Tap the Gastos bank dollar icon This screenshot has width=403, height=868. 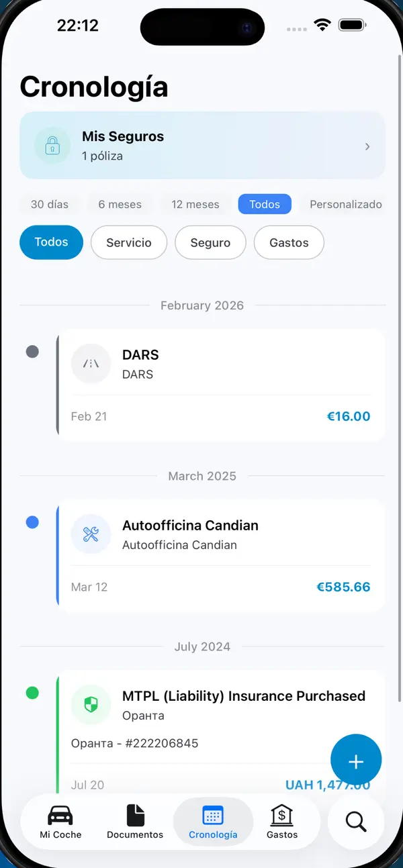(282, 815)
